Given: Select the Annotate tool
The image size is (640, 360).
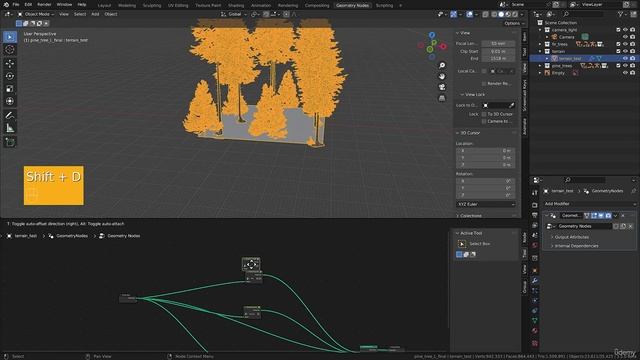Looking at the screenshot, I should (x=10, y=116).
